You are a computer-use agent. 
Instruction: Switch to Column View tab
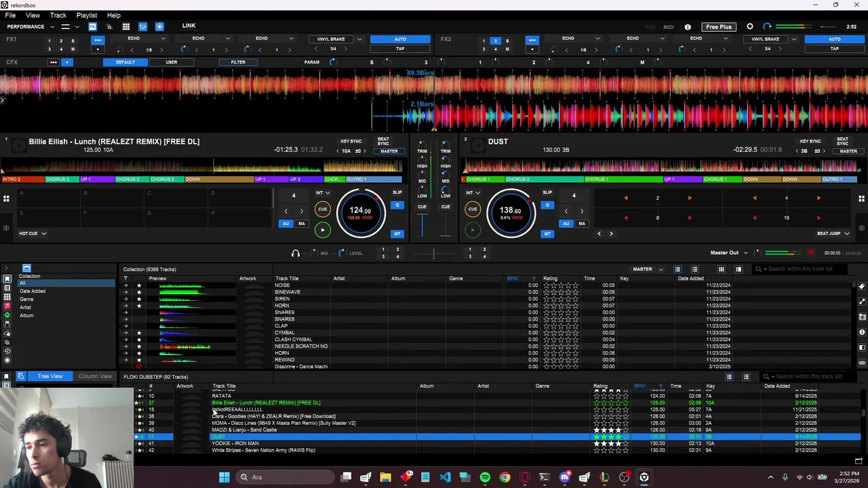[x=95, y=376]
